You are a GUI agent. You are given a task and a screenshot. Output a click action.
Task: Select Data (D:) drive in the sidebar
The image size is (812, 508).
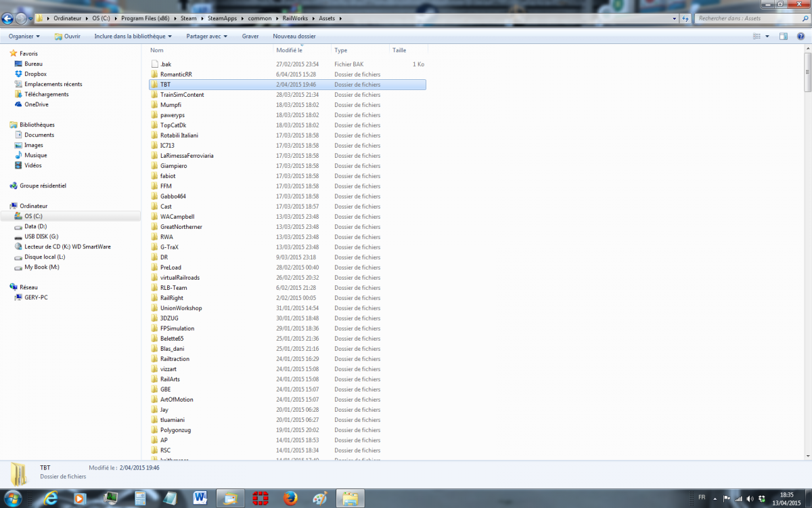(x=36, y=226)
